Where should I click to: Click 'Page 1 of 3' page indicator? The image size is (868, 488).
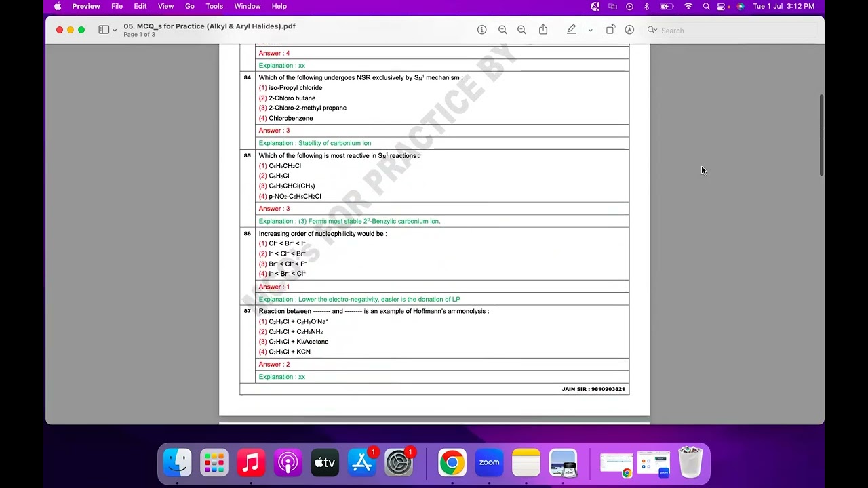[139, 35]
